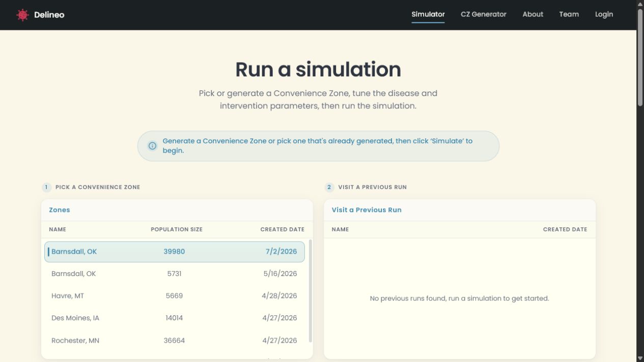644x362 pixels.
Task: Select Barnsdall, OK zone with population 5731
Action: (x=175, y=274)
